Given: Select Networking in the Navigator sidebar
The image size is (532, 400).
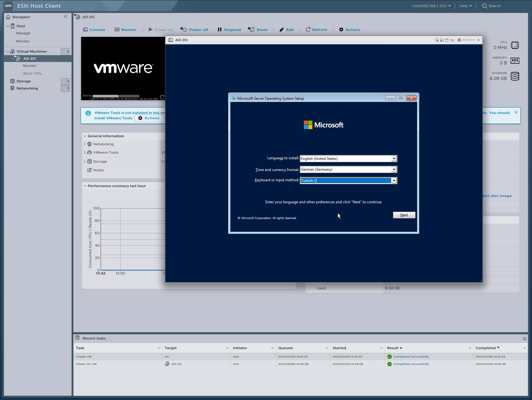Looking at the screenshot, I should click(28, 88).
